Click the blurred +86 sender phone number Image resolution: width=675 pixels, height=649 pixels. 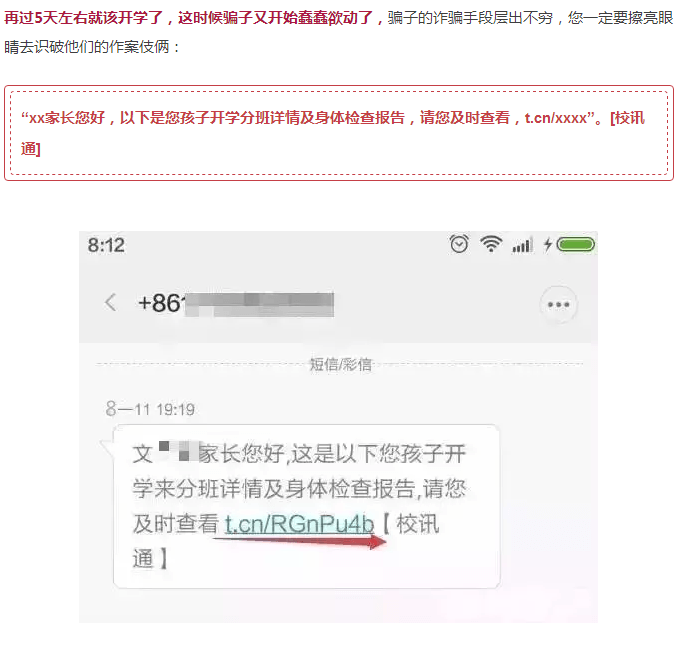[x=235, y=304]
